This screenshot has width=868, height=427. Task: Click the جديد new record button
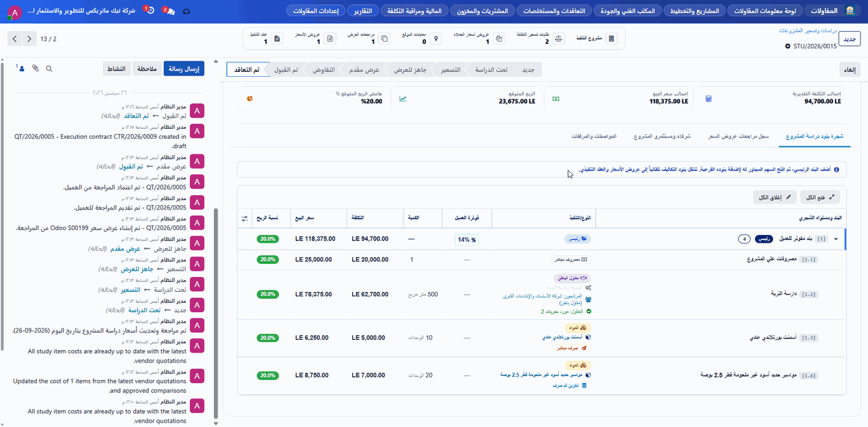click(849, 39)
